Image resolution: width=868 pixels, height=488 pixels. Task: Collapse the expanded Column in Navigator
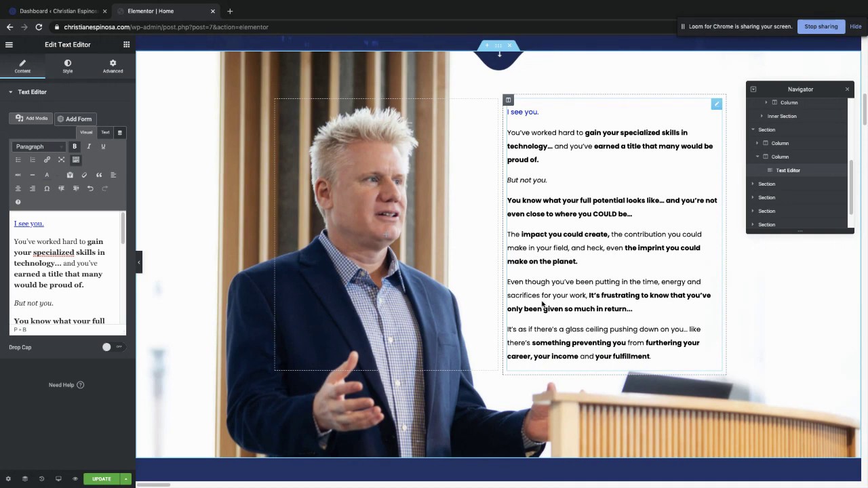[x=757, y=157]
